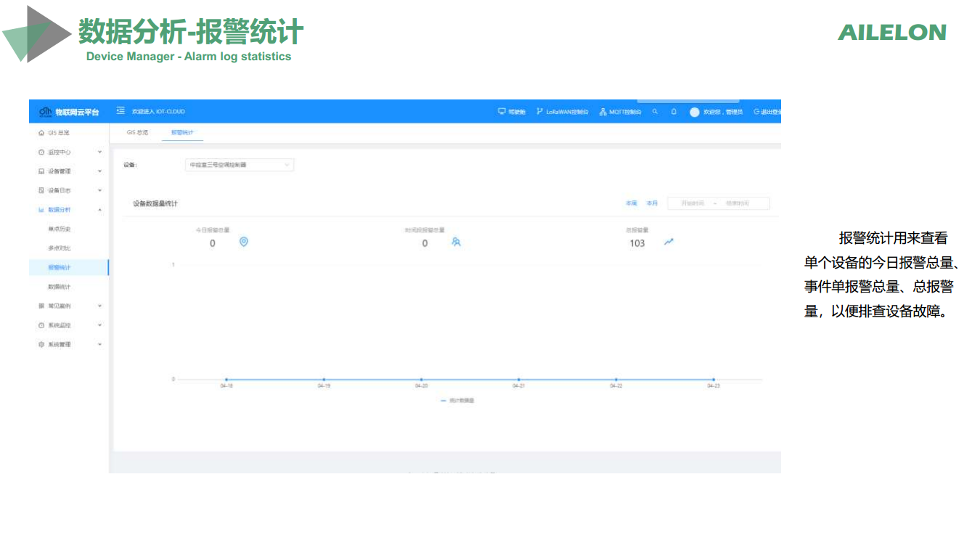Switch to the GIS总览 page tab
The image size is (980, 551).
[137, 133]
